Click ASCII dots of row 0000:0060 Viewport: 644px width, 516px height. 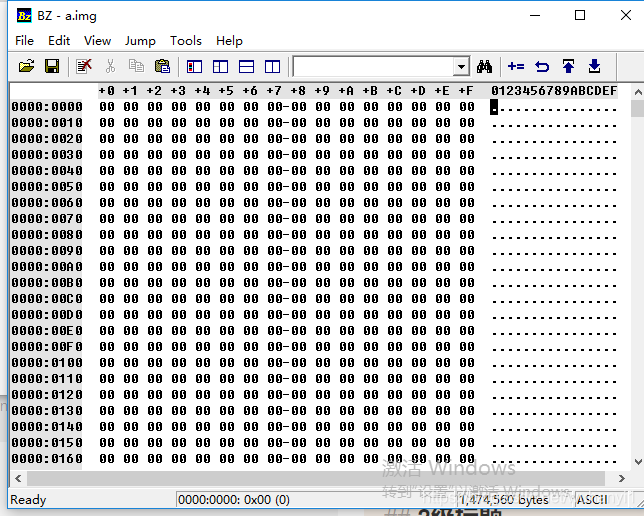(x=554, y=204)
